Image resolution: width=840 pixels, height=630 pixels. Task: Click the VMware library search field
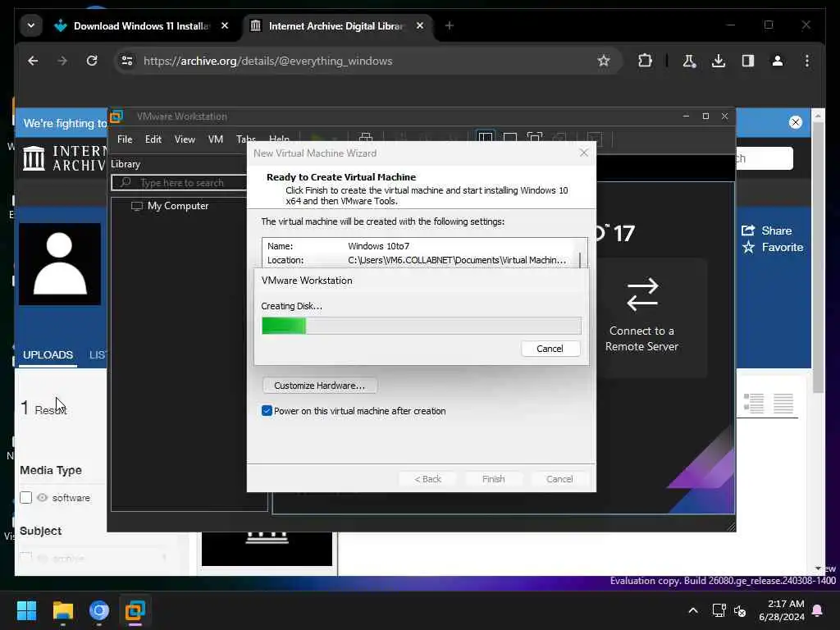(x=179, y=183)
